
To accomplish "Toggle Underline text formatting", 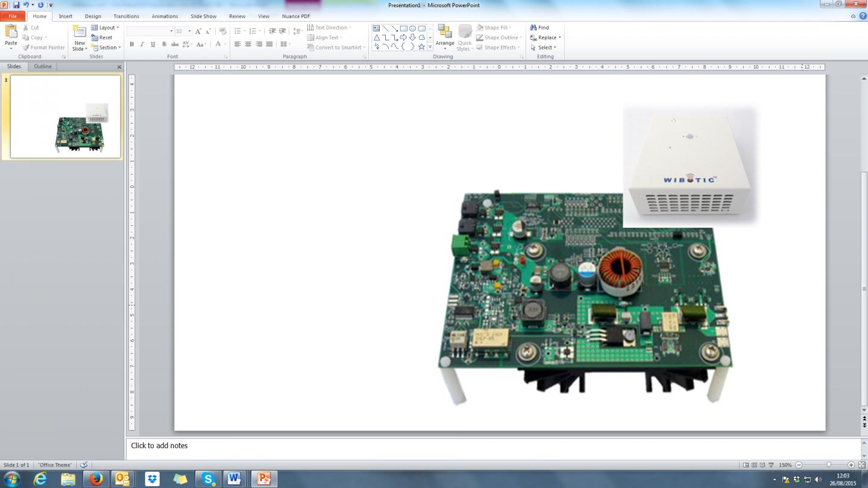I will click(153, 44).
